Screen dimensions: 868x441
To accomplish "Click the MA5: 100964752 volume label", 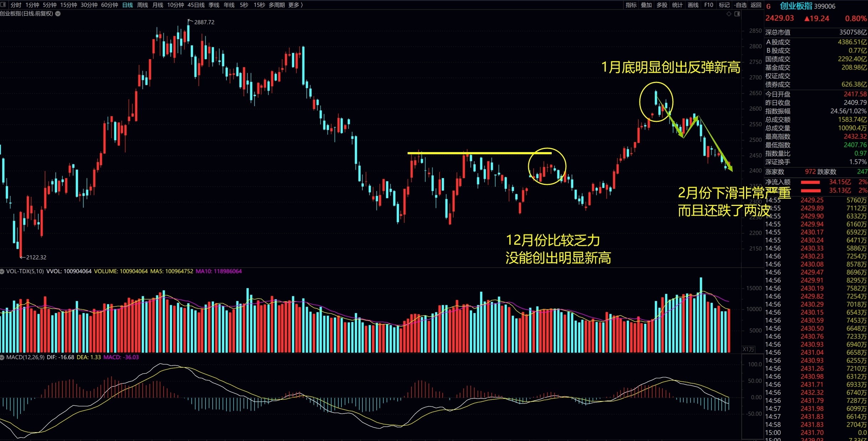I will point(172,271).
